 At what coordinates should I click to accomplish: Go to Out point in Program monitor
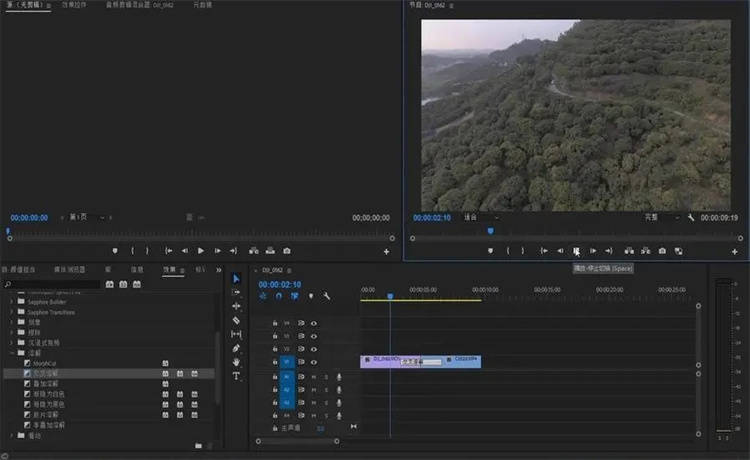click(608, 251)
